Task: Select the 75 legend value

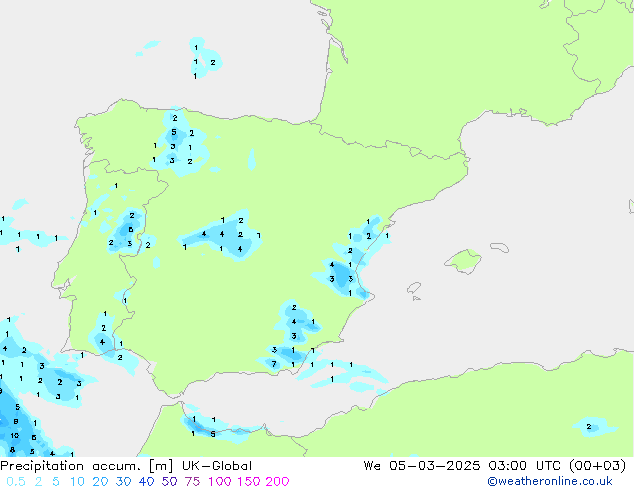Action: [x=192, y=482]
